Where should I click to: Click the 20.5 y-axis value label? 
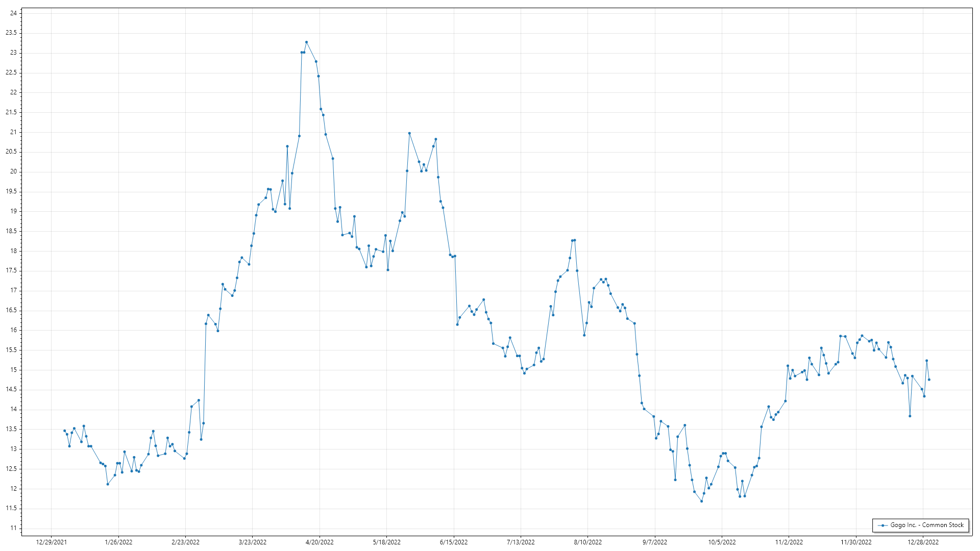coord(11,152)
